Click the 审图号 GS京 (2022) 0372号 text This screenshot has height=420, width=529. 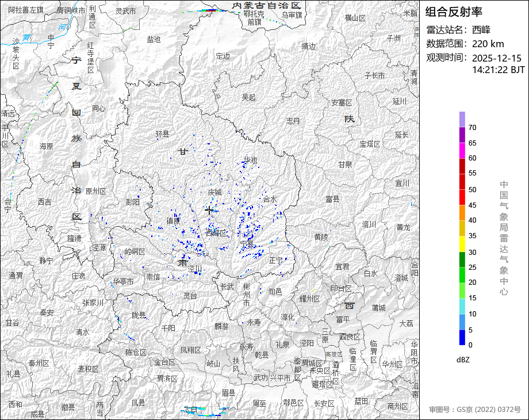[474, 410]
